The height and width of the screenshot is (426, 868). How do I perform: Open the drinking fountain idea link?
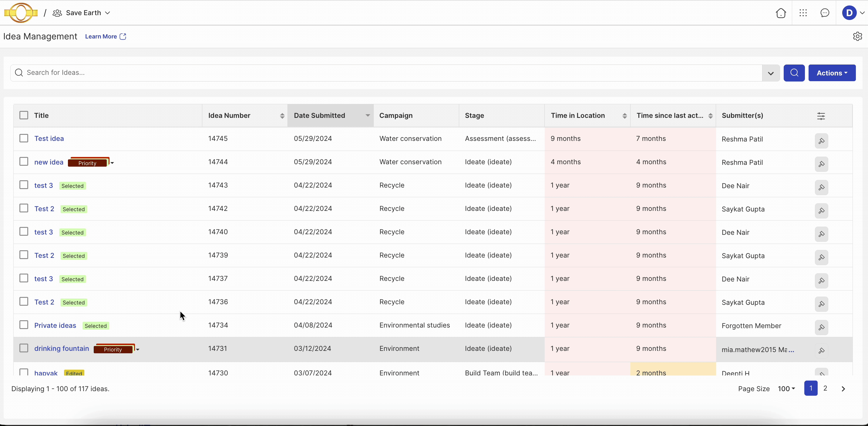(x=61, y=348)
